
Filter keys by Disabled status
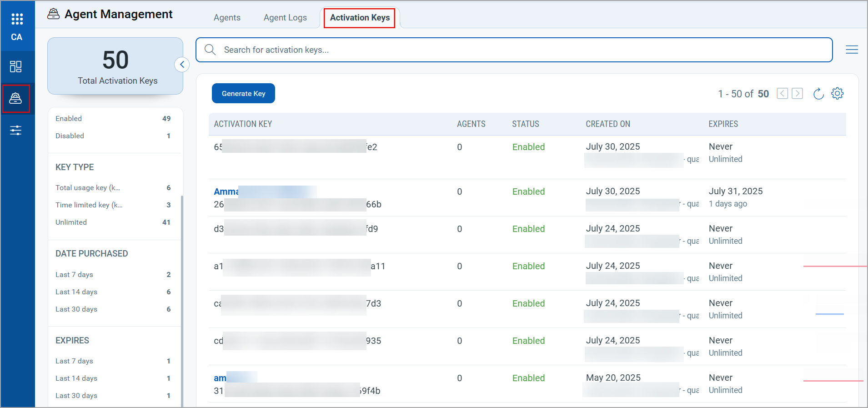click(x=70, y=136)
